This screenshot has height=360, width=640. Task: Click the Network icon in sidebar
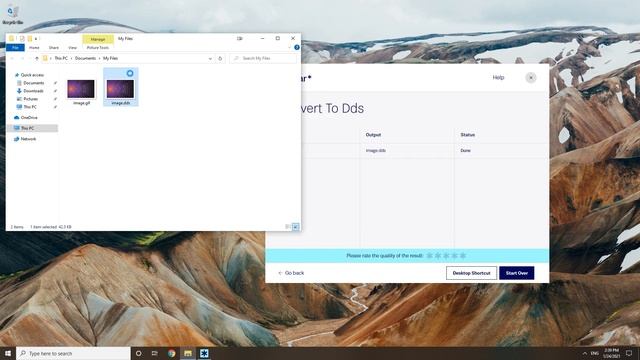coord(16,139)
